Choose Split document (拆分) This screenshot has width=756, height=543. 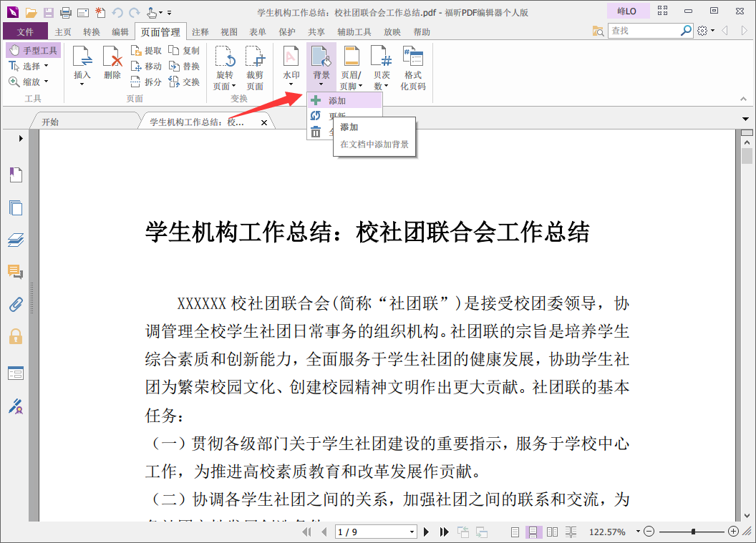click(146, 82)
